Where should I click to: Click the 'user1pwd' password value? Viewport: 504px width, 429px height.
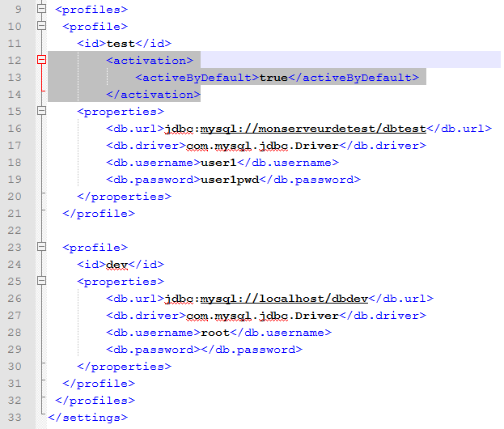pos(230,180)
